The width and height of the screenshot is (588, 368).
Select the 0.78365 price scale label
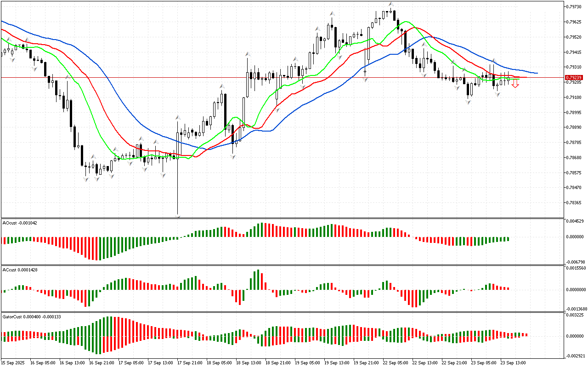[x=575, y=203]
